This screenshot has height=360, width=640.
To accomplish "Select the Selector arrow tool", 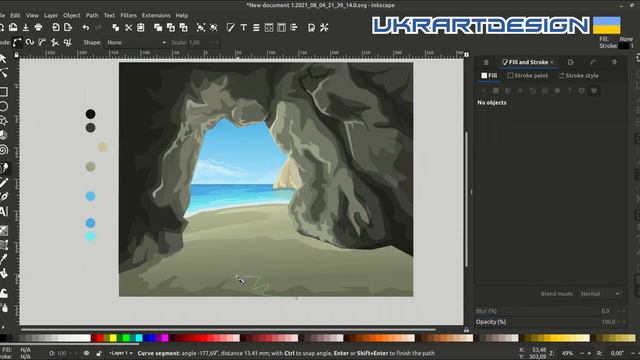I will (3, 59).
